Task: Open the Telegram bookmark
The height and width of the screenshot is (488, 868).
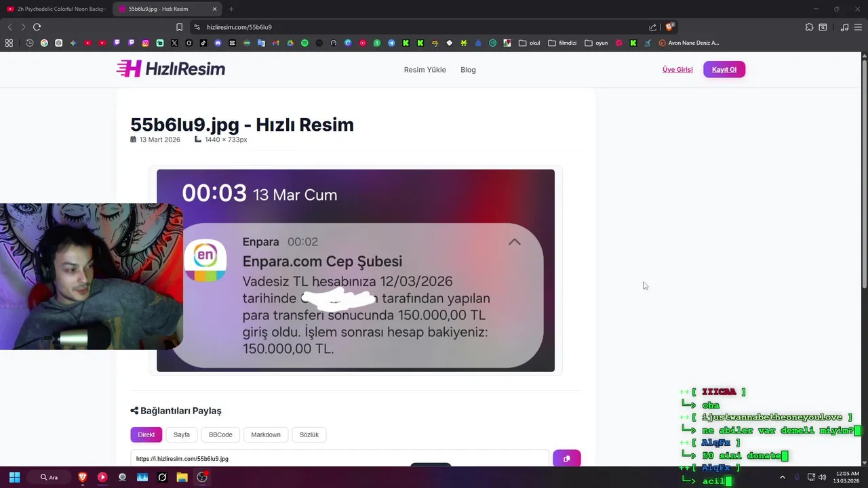Action: click(x=391, y=43)
